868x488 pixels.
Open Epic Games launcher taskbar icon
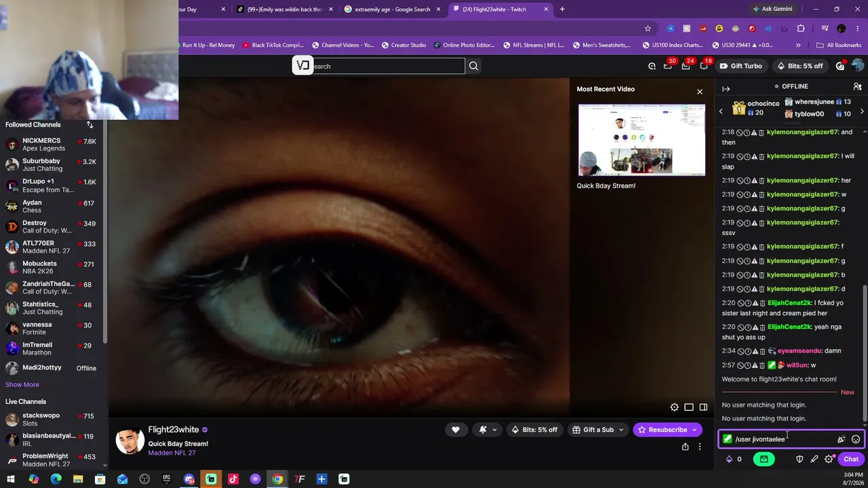(x=167, y=479)
